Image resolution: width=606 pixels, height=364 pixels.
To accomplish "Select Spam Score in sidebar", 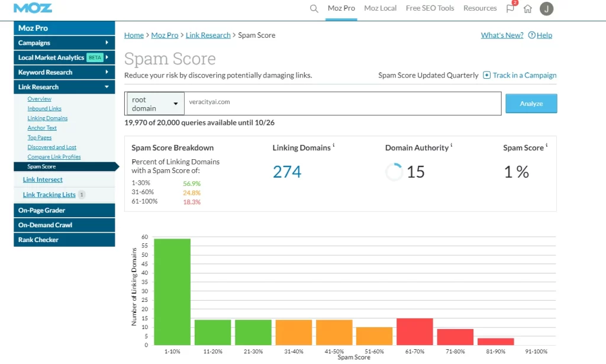I will point(66,166).
